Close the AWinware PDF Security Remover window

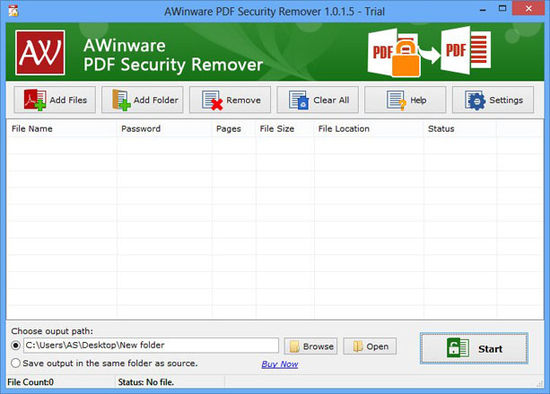click(529, 9)
